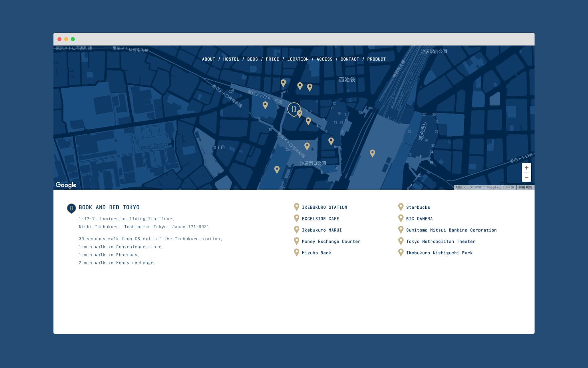The height and width of the screenshot is (368, 588).
Task: Choose Tokyo Metropolitan Theater from the list
Action: [x=441, y=242]
